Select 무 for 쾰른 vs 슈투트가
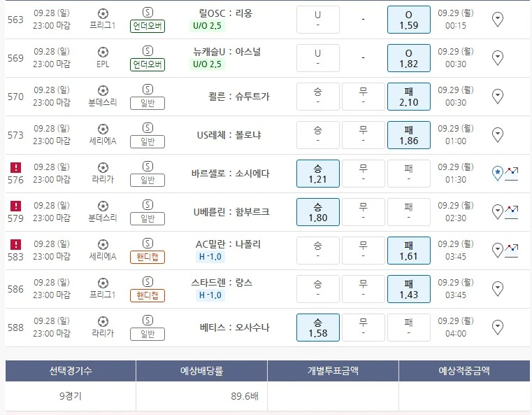The image size is (532, 415). 363,97
